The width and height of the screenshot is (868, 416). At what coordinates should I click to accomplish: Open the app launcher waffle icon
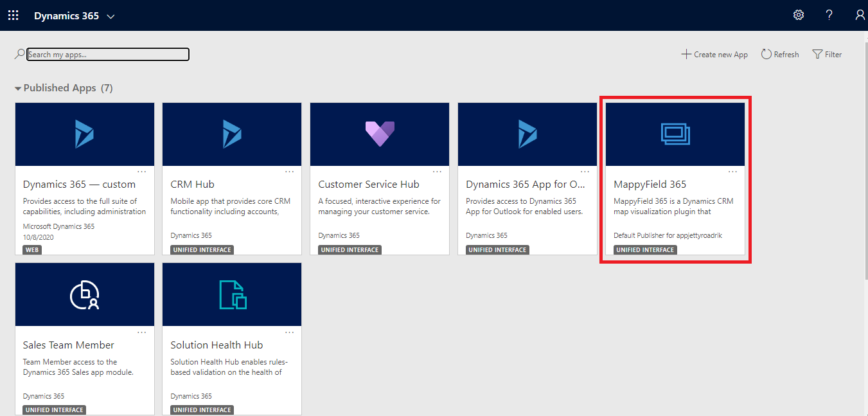tap(13, 15)
